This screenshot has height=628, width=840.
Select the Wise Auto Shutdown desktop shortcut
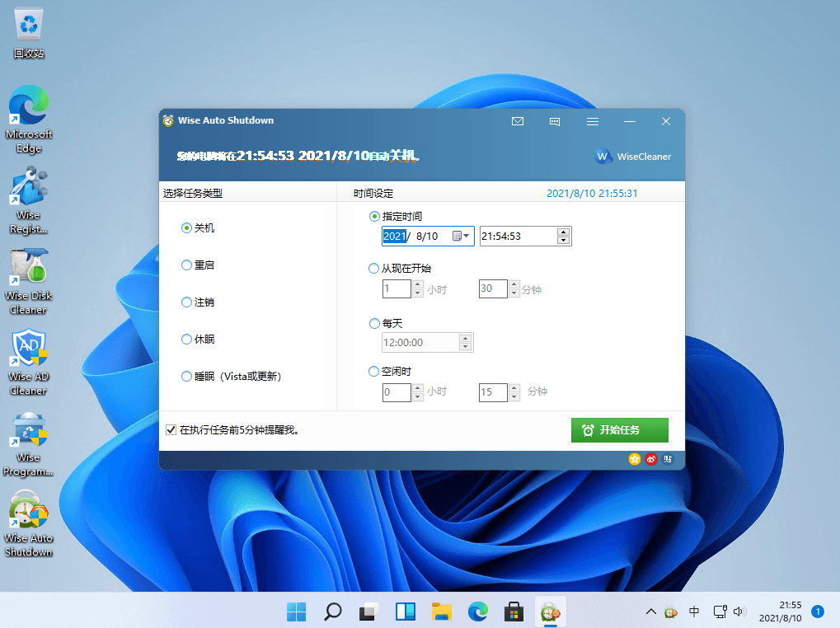[29, 524]
